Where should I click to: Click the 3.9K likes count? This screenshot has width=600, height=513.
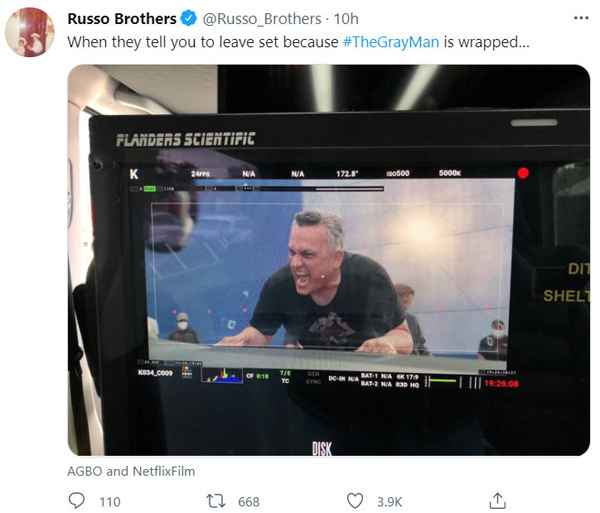coord(390,502)
